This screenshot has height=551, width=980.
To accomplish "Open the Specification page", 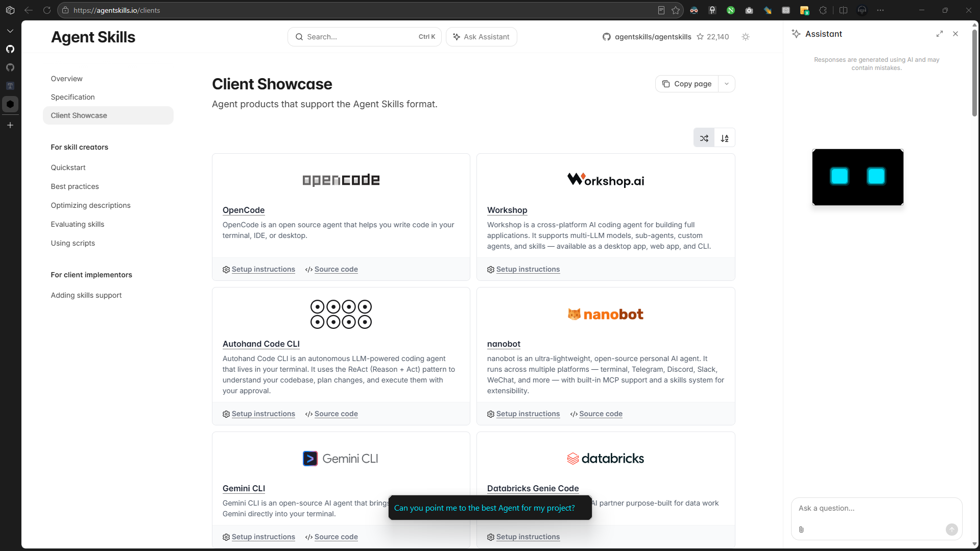I will 73,97.
